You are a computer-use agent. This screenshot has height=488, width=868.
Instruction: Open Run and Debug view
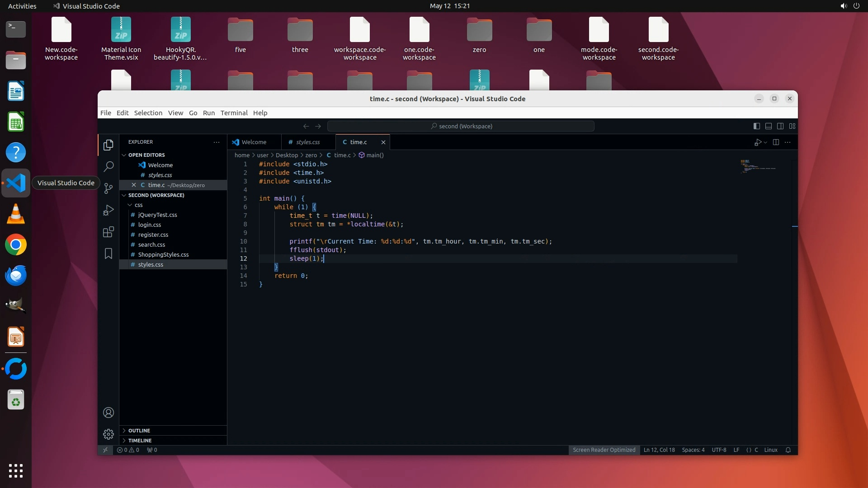(x=108, y=210)
